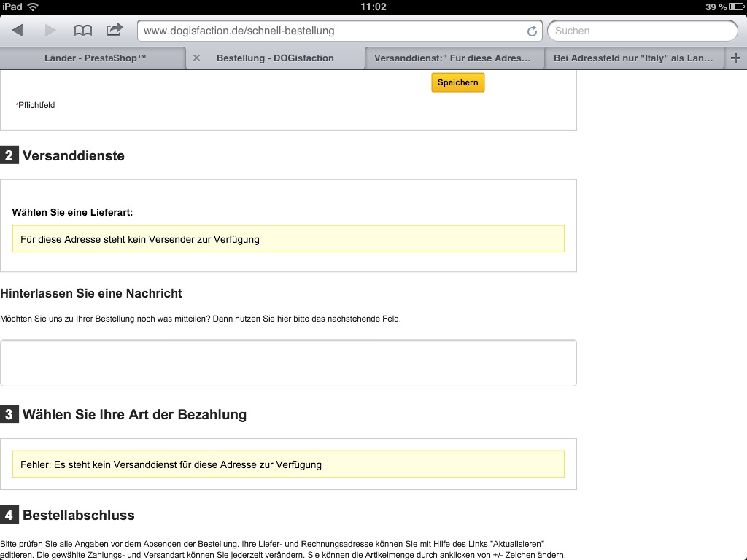The image size is (747, 560).
Task: Close the Bestellung - DOGisfaction tab
Action: coord(196,58)
